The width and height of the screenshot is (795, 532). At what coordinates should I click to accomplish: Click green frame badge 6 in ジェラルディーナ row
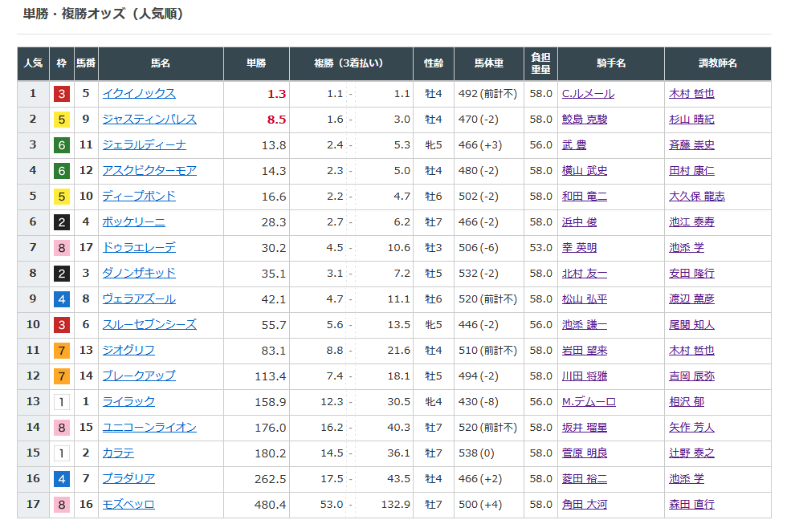(x=62, y=145)
